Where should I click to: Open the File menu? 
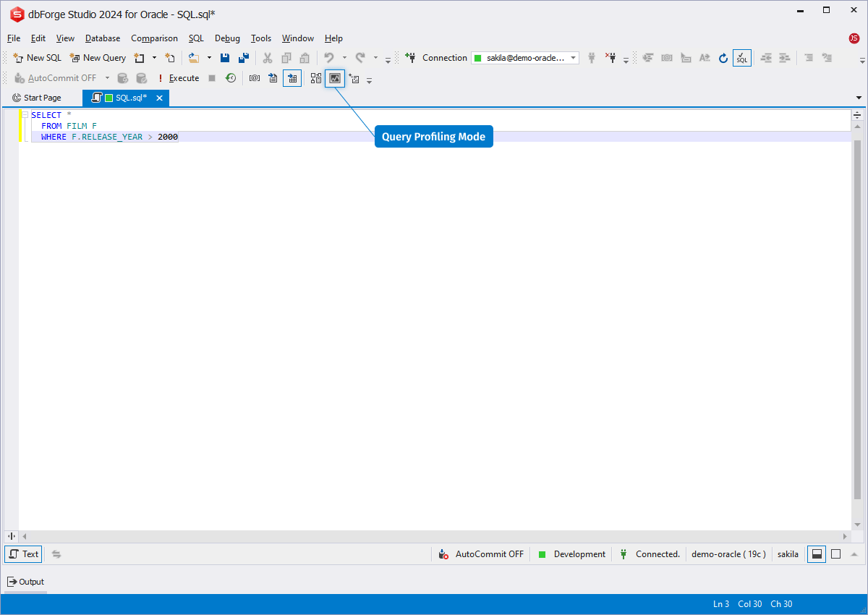[x=14, y=38]
